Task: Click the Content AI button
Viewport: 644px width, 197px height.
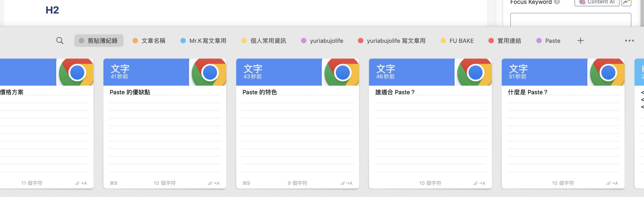Action: [597, 3]
